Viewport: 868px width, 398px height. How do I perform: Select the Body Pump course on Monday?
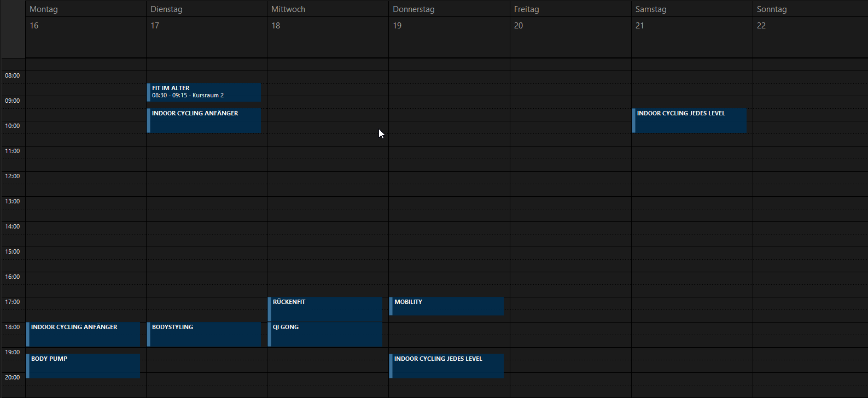pyautogui.click(x=83, y=366)
